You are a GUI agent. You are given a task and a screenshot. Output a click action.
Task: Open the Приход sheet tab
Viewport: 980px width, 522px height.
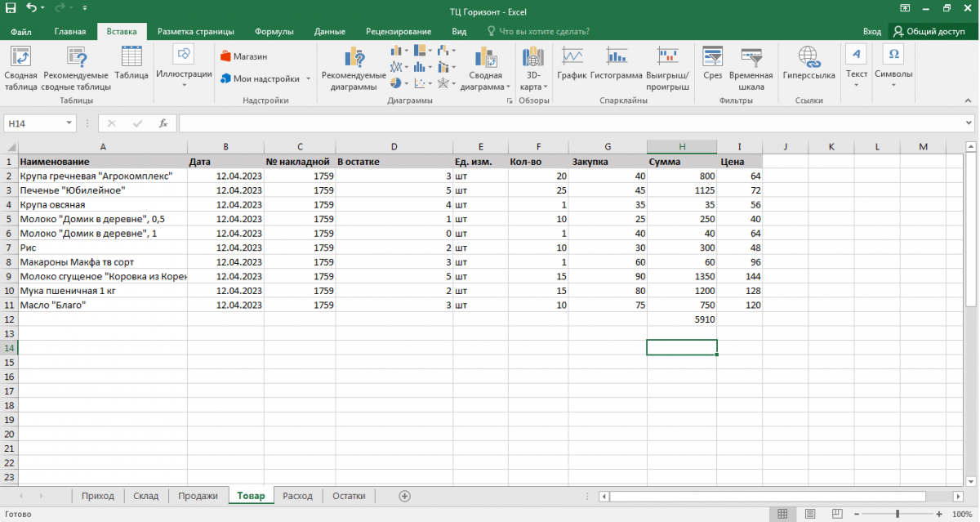point(98,496)
